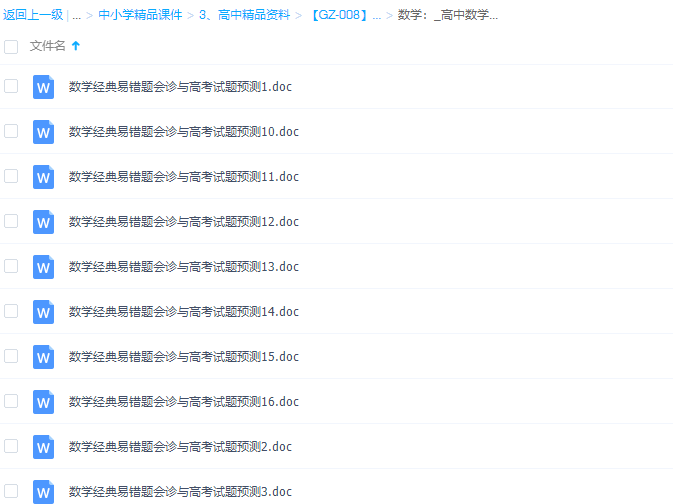This screenshot has width=673, height=504.
Task: Click Word icon for 预测16.doc file
Action: coord(43,402)
